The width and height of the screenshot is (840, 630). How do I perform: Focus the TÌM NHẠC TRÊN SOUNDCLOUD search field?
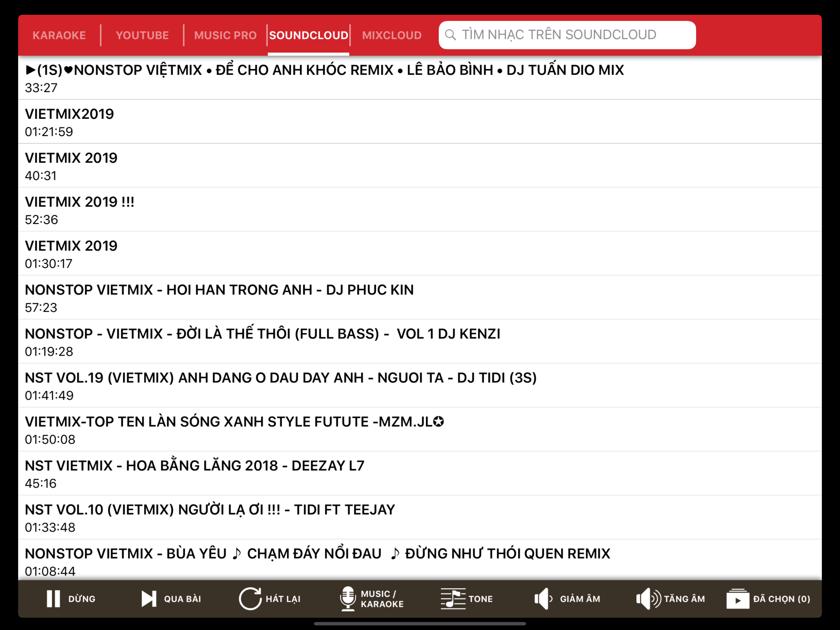pos(567,35)
